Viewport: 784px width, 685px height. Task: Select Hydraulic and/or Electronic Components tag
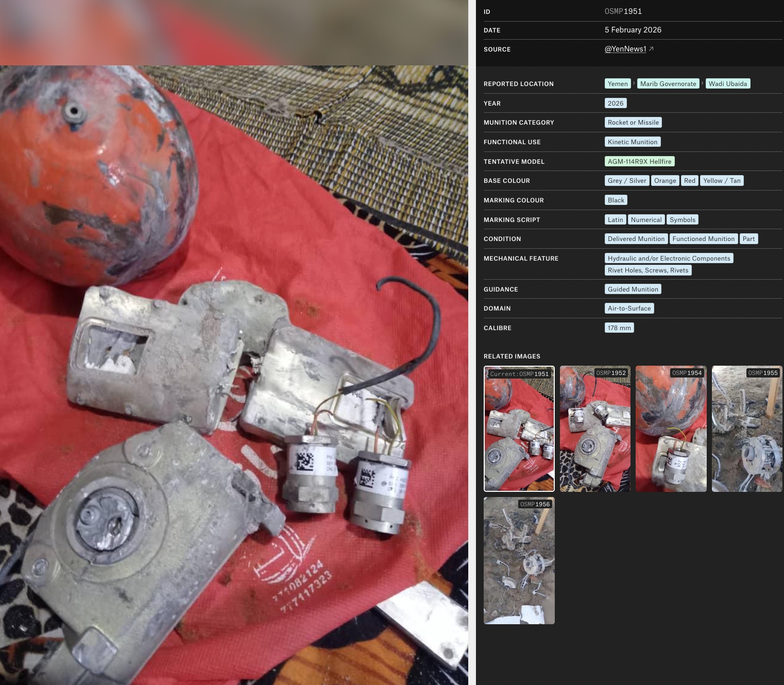click(x=669, y=259)
